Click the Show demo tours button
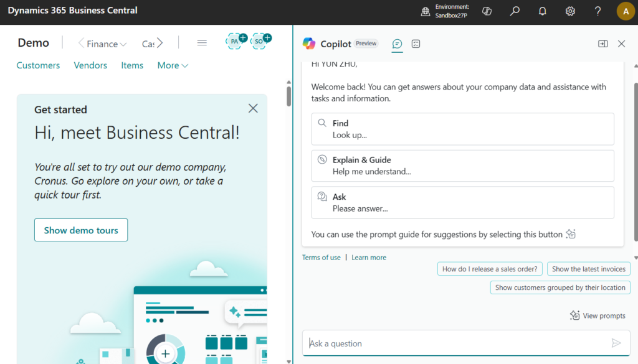The height and width of the screenshot is (364, 638). point(81,230)
